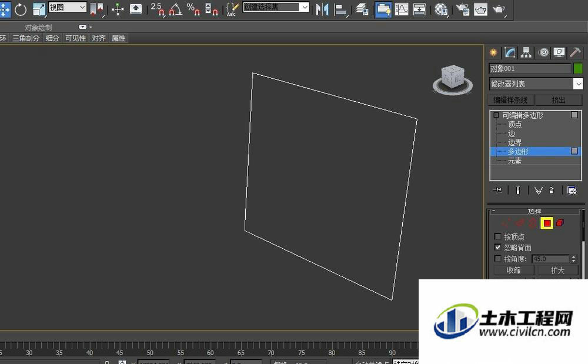Open the Schematic View icon

pyautogui.click(x=419, y=9)
